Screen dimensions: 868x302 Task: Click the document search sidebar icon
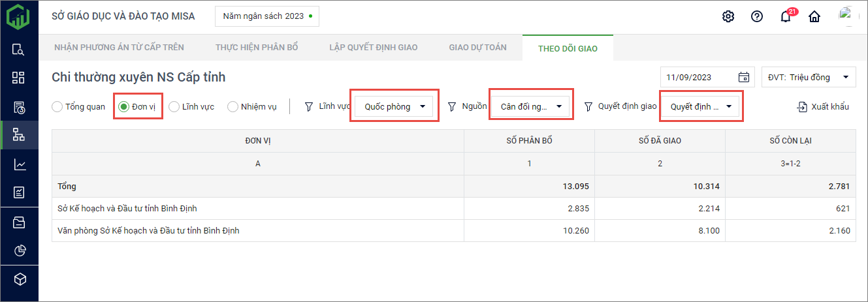click(x=19, y=50)
